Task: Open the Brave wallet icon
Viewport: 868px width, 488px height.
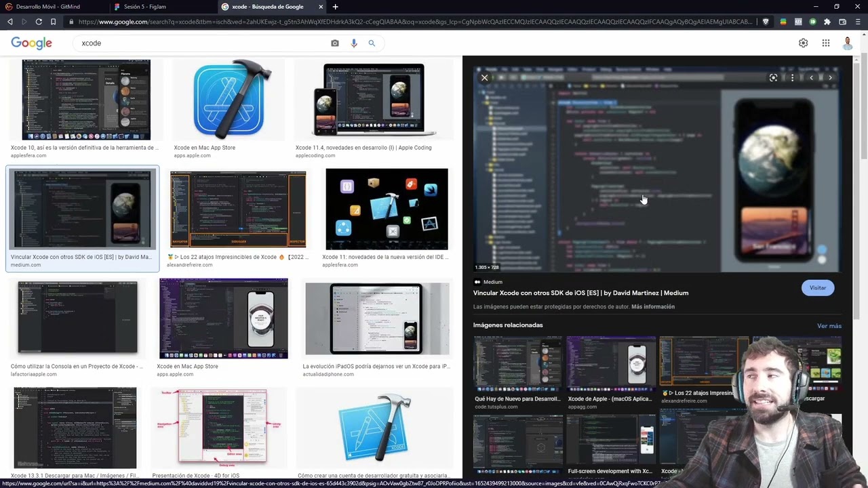Action: click(x=843, y=22)
